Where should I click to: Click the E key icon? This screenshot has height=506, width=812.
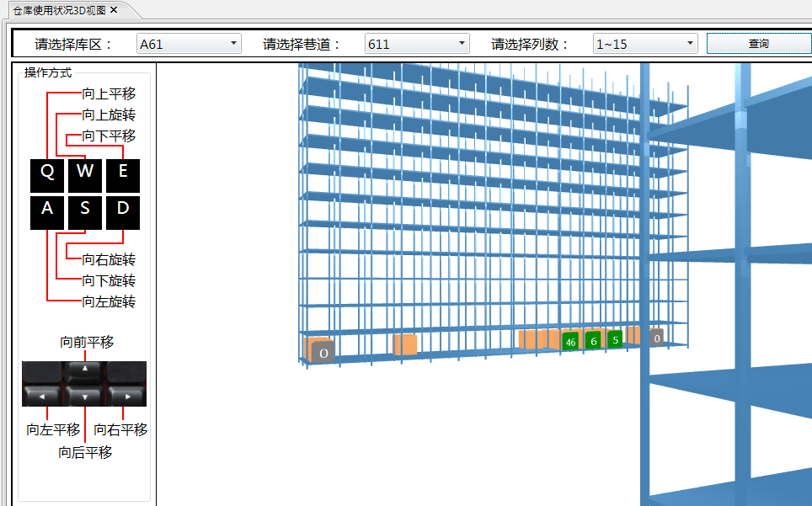coord(123,175)
